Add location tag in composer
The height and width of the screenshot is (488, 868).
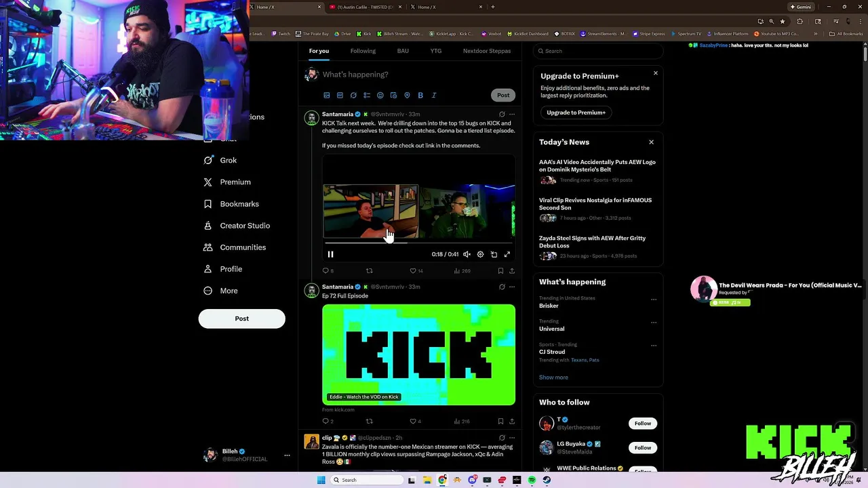pos(407,96)
